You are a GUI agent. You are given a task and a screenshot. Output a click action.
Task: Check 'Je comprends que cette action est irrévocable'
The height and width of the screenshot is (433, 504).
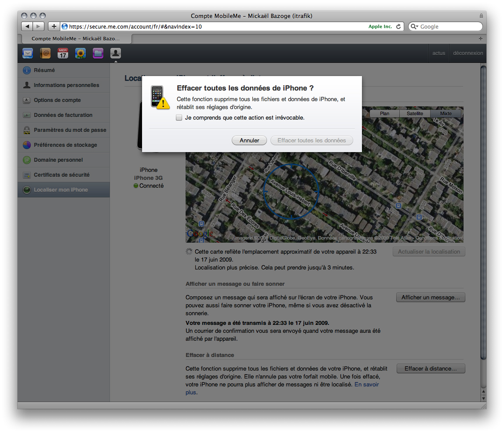[x=179, y=117]
